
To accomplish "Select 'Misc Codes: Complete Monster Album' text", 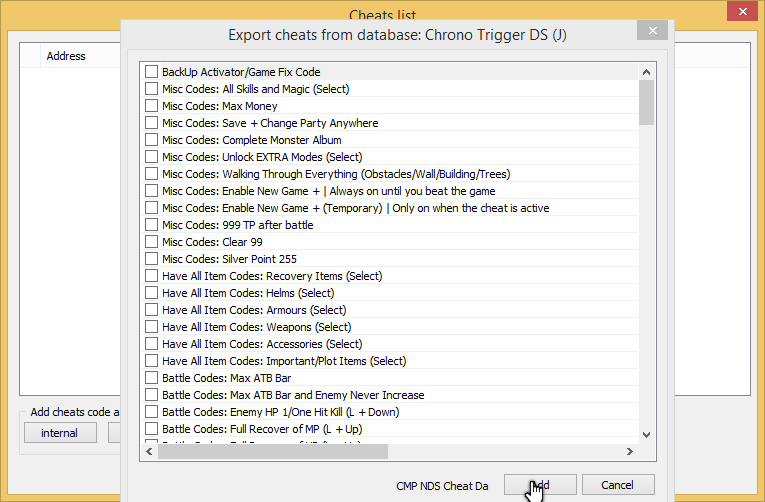I will click(x=252, y=140).
